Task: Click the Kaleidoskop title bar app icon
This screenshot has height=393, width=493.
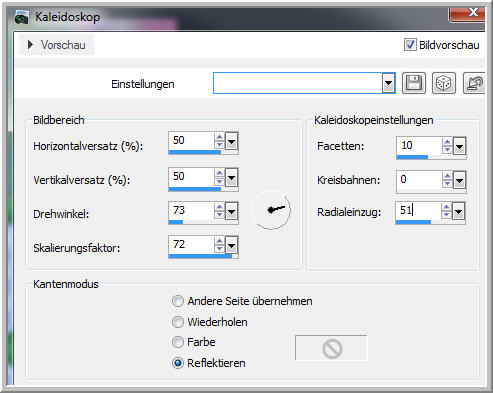Action: coord(22,17)
